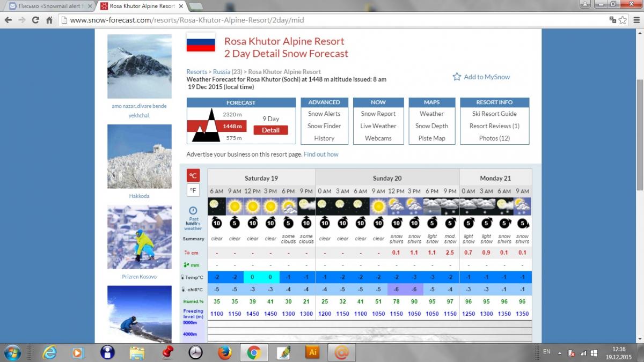Open a new browser tab
The height and width of the screenshot is (362, 644).
pos(196,6)
